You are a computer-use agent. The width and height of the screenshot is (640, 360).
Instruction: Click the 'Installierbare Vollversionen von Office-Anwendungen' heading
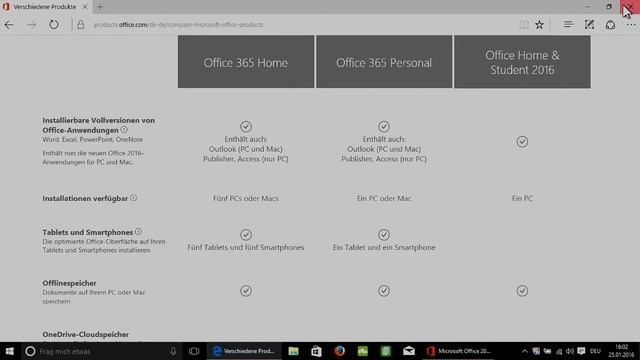click(98, 125)
